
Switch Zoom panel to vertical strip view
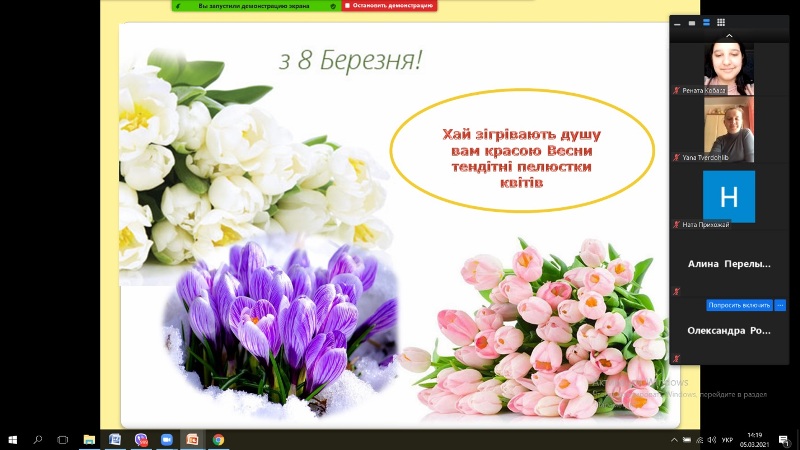click(x=706, y=22)
